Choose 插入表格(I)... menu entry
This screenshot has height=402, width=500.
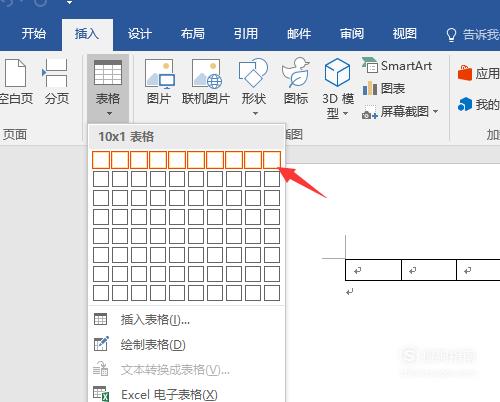pyautogui.click(x=187, y=320)
